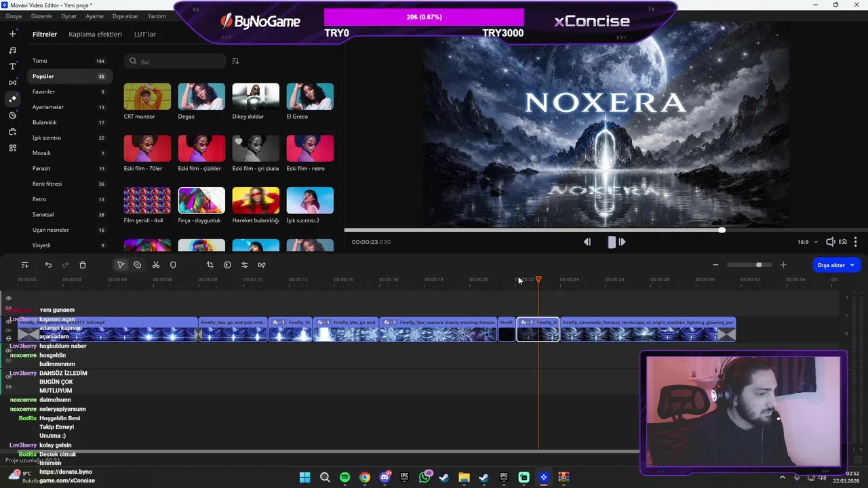This screenshot has width=868, height=488.
Task: Click the preview seek bar handle
Action: click(x=722, y=230)
